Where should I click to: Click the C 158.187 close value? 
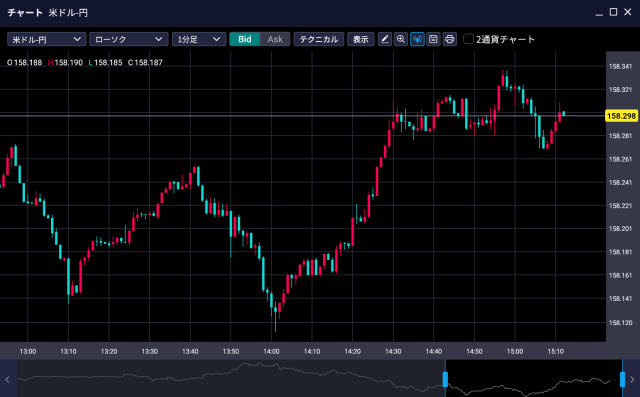145,62
